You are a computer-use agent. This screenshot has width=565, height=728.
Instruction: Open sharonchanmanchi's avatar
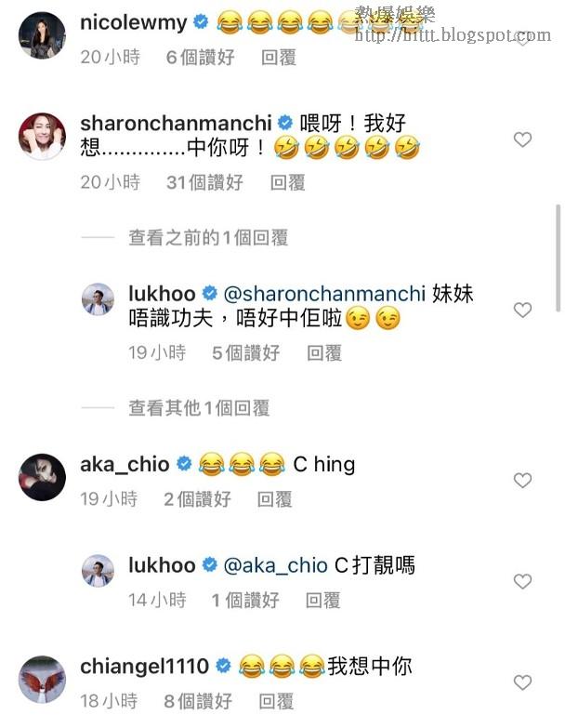click(x=42, y=136)
